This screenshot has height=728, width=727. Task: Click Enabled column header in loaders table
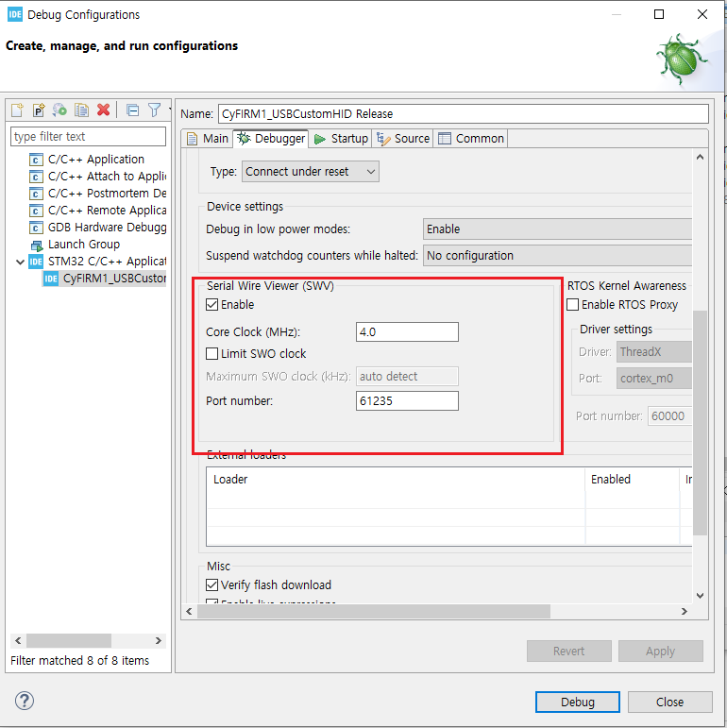coord(632,480)
